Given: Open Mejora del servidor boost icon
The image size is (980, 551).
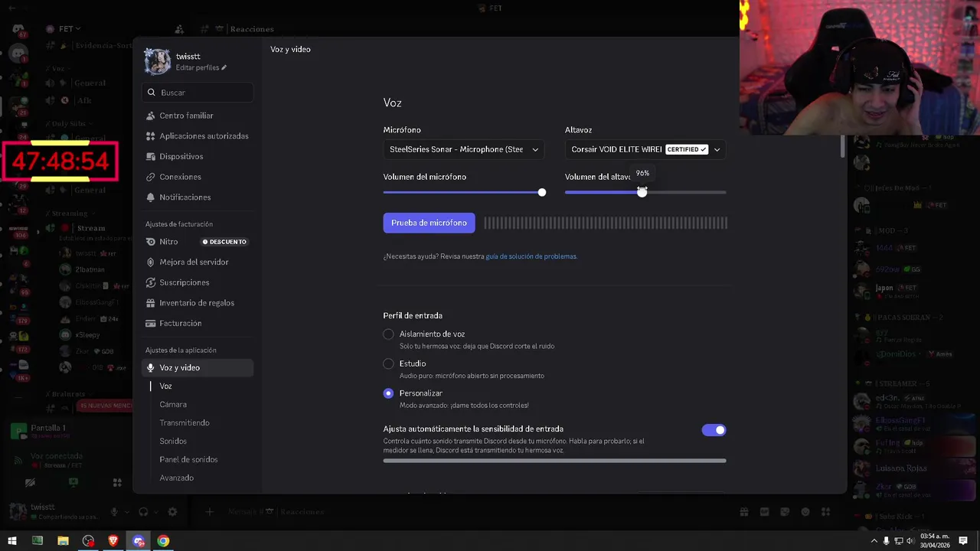Looking at the screenshot, I should [151, 262].
